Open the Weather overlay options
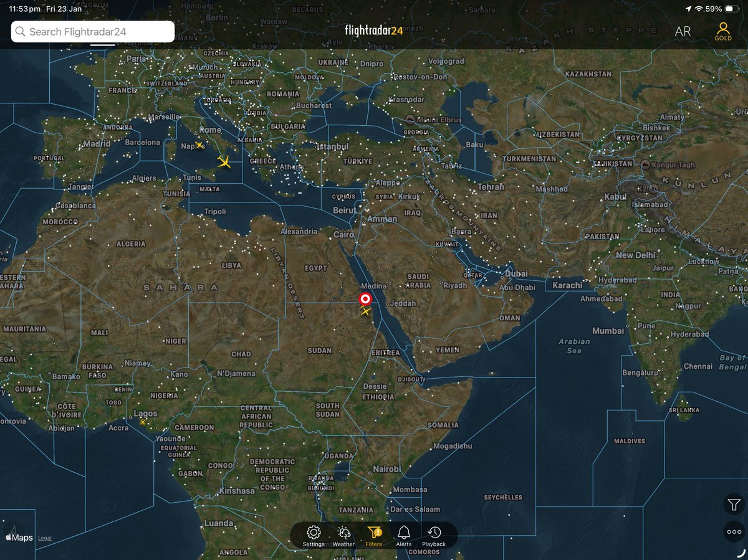This screenshot has width=748, height=560. [x=343, y=536]
